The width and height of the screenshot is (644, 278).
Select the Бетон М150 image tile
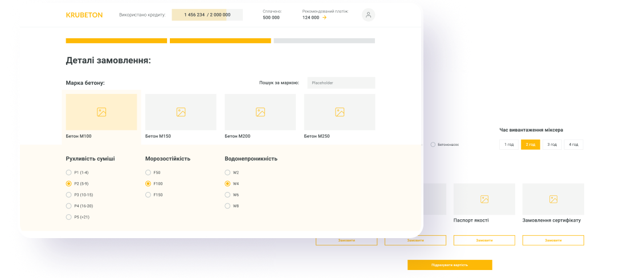[x=181, y=112]
